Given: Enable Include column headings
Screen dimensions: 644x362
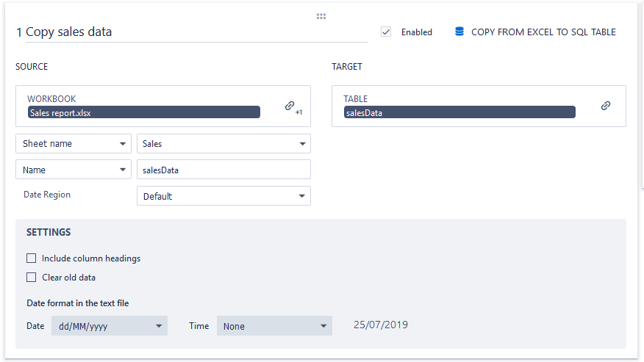Looking at the screenshot, I should 32,258.
